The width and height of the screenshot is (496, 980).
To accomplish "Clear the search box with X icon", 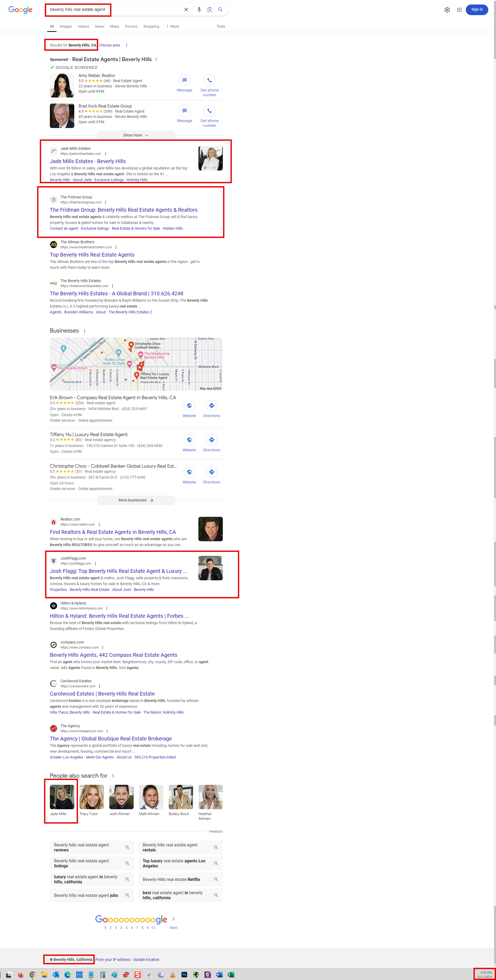I will click(x=186, y=10).
